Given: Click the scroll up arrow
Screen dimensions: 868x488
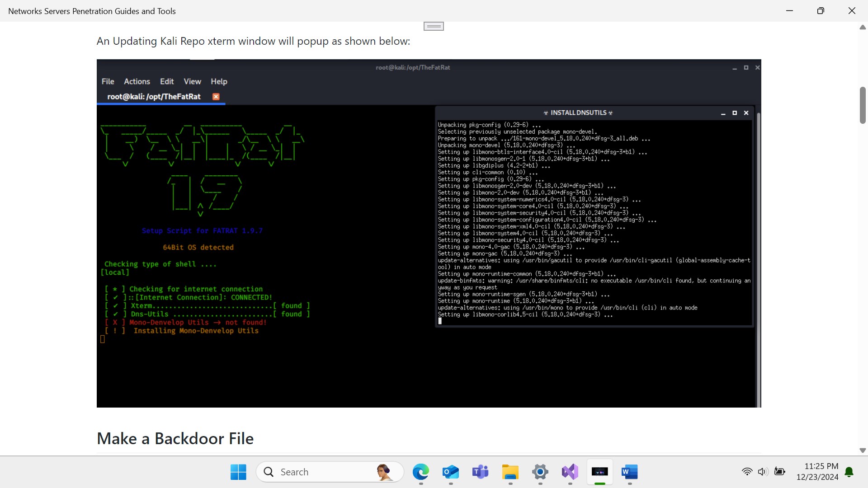Looking at the screenshot, I should tap(862, 28).
